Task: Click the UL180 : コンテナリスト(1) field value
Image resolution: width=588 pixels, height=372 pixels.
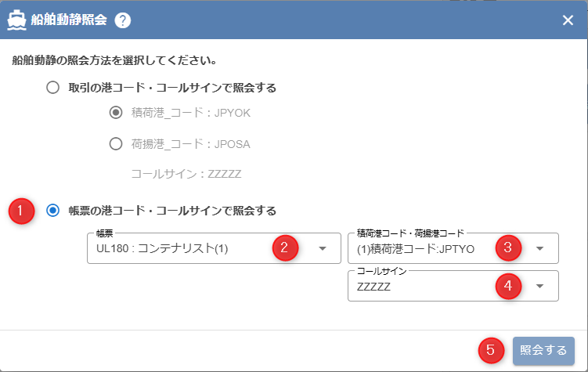Action: [x=161, y=249]
